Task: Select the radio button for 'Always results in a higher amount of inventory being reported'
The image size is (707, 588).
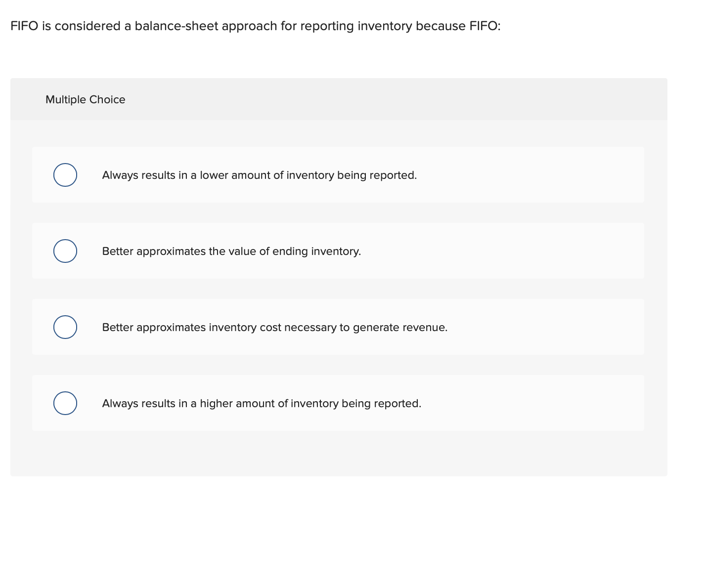Action: click(x=65, y=403)
